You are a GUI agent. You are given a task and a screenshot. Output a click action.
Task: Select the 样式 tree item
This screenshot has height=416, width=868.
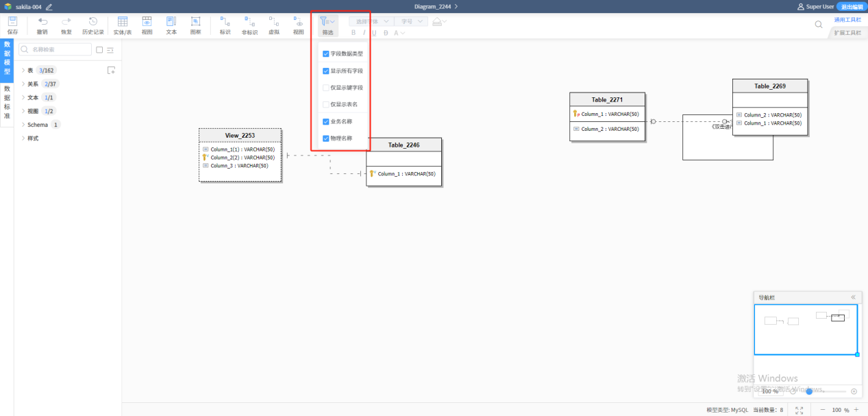click(x=33, y=138)
